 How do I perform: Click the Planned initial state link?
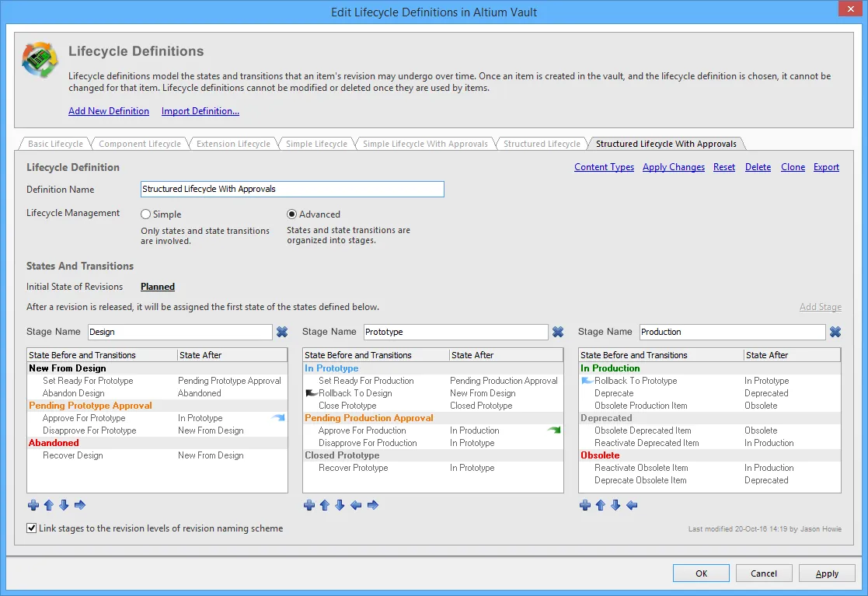[158, 287]
